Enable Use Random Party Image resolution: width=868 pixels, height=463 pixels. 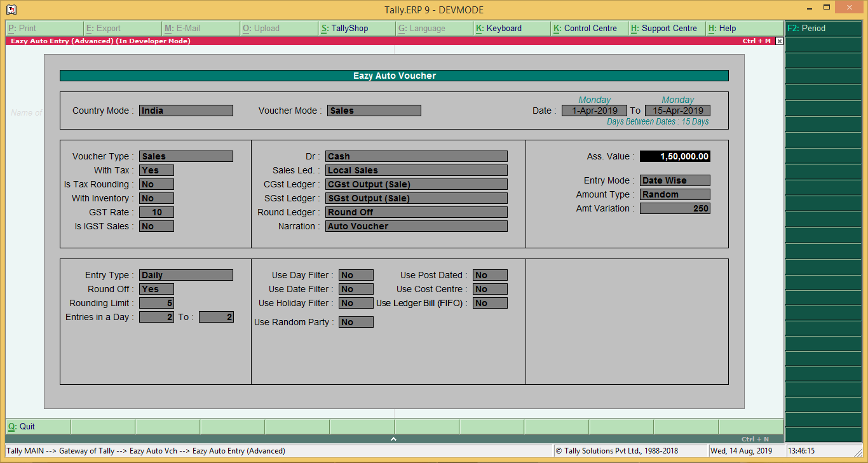[x=355, y=321]
